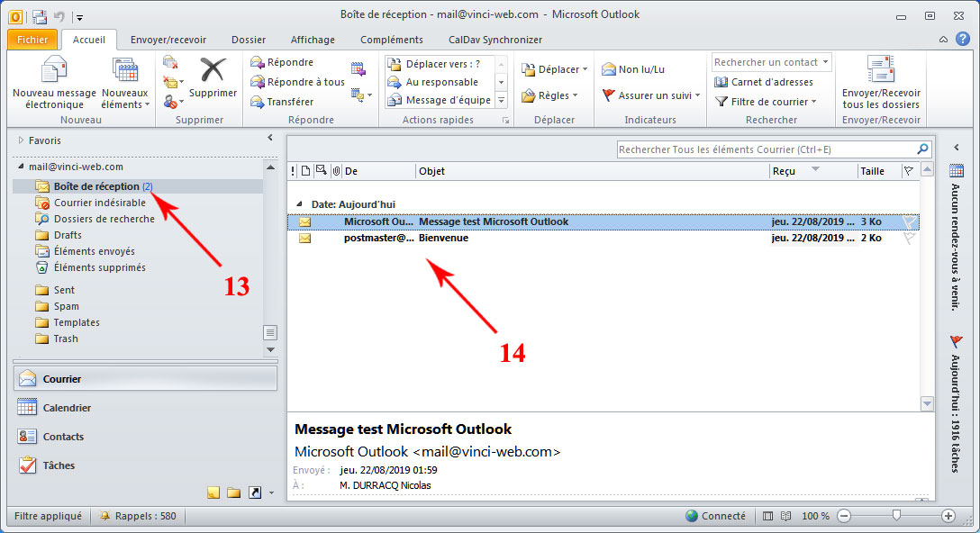Image resolution: width=980 pixels, height=533 pixels.
Task: Select the Message d'équipe quick action
Action: [440, 100]
